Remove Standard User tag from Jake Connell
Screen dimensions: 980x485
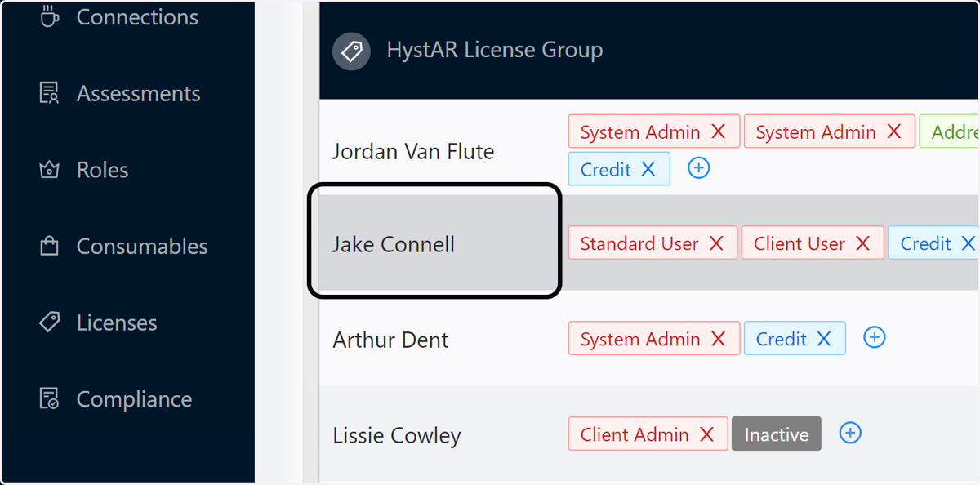click(716, 243)
